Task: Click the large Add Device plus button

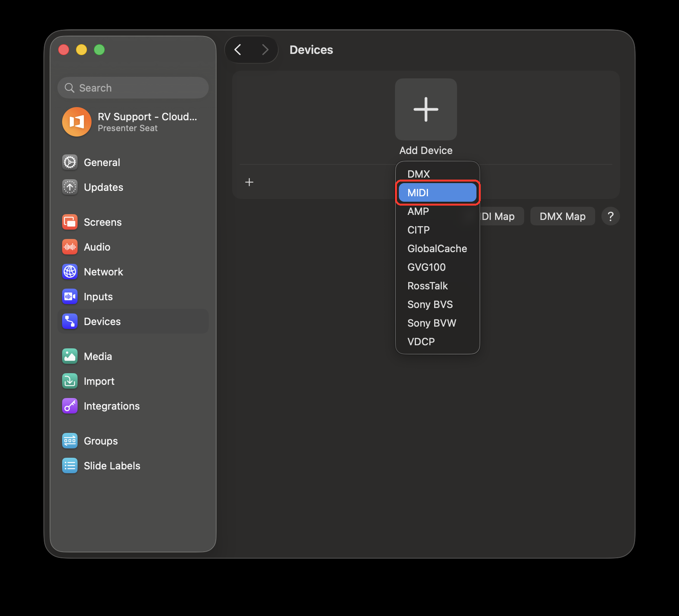Action: point(426,109)
